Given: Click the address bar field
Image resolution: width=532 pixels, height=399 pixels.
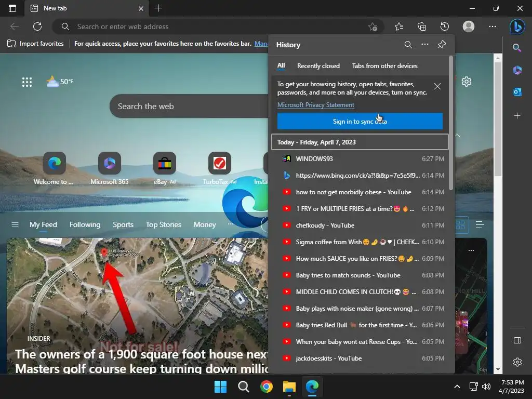Looking at the screenshot, I should click(x=218, y=26).
